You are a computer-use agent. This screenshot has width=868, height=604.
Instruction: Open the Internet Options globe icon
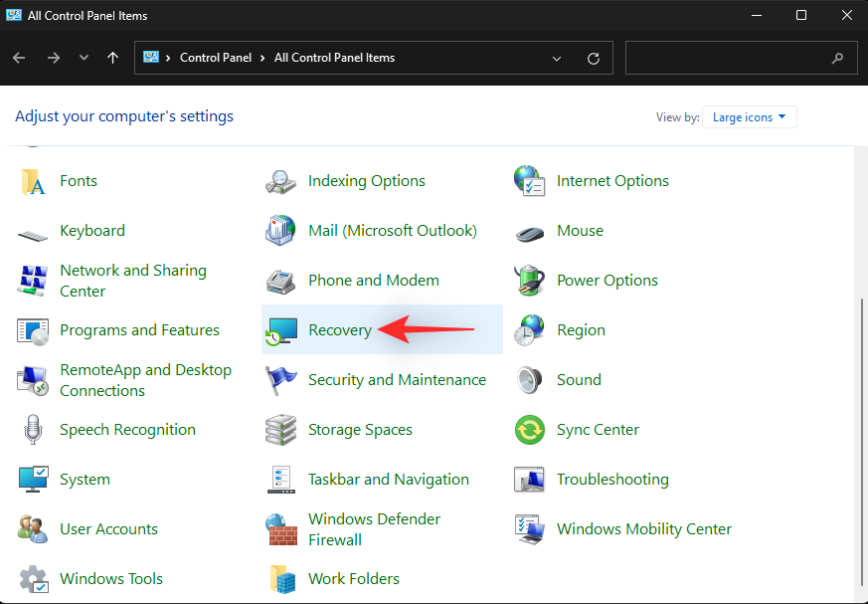[x=529, y=181]
